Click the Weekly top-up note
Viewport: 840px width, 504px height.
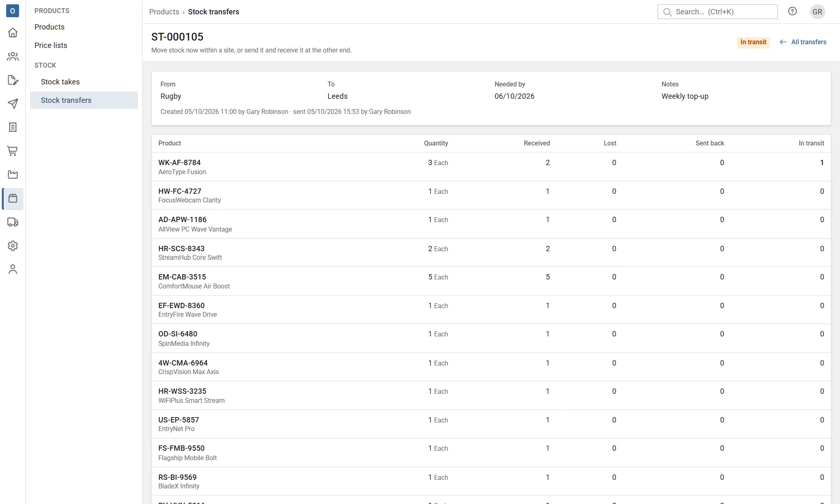point(685,96)
